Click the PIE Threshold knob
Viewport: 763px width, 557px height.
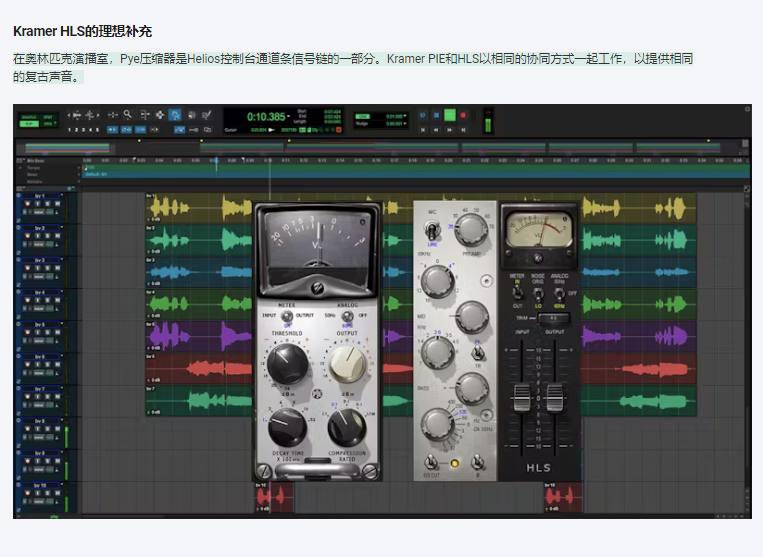pos(288,363)
